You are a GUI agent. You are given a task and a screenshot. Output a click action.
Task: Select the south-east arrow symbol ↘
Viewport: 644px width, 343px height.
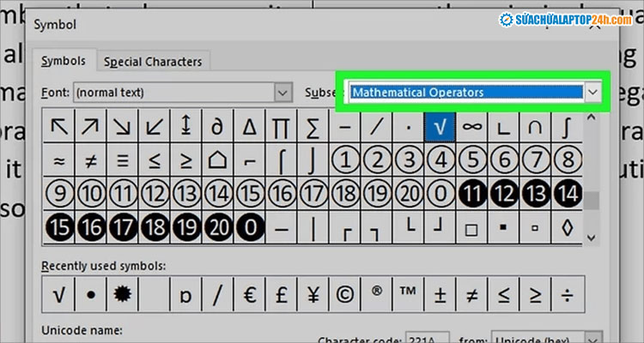pyautogui.click(x=123, y=127)
